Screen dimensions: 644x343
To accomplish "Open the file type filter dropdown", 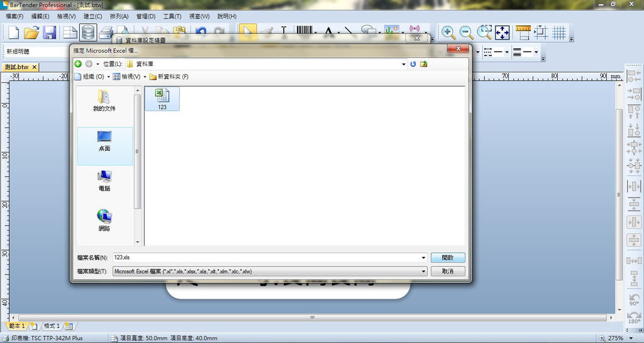I will [x=423, y=271].
